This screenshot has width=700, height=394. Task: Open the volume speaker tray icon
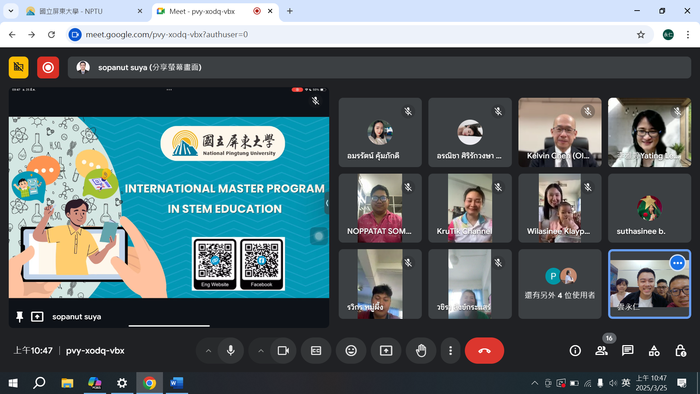pyautogui.click(x=613, y=383)
